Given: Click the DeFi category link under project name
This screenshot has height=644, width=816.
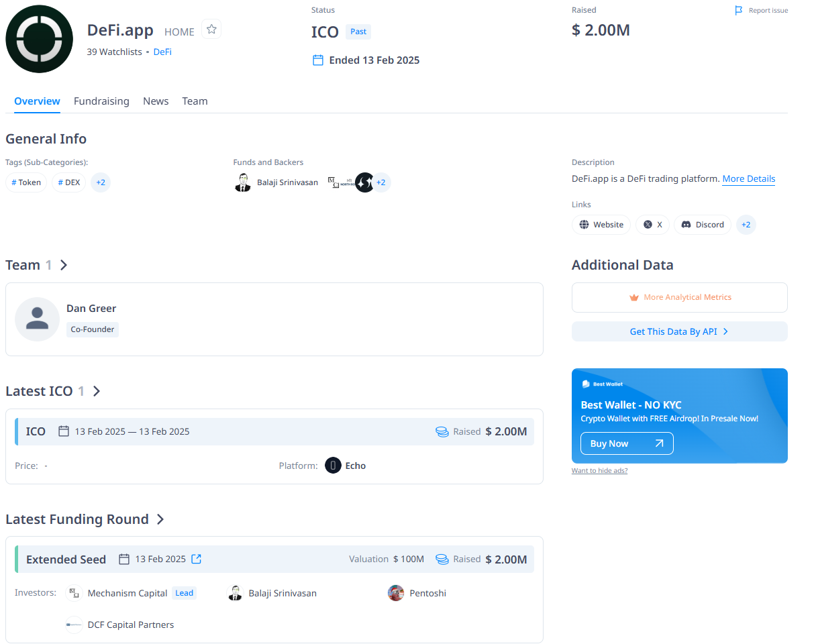Looking at the screenshot, I should [162, 52].
